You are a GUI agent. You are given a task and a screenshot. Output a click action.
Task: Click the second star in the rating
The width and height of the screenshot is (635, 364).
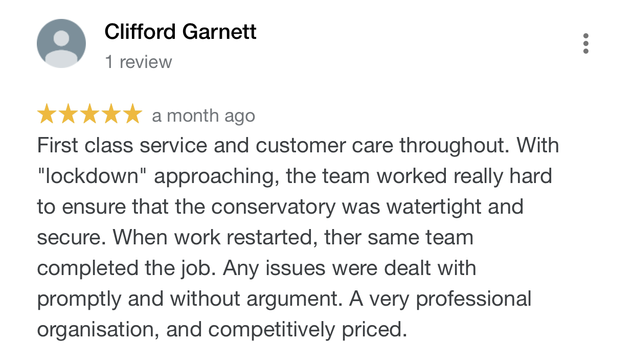click(x=68, y=115)
